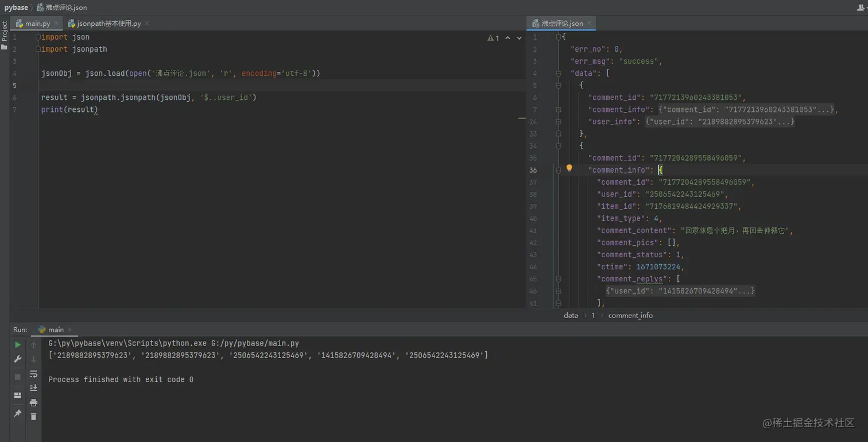This screenshot has height=442, width=868.
Task: Collapse the "data" array on line 4
Action: tap(558, 73)
